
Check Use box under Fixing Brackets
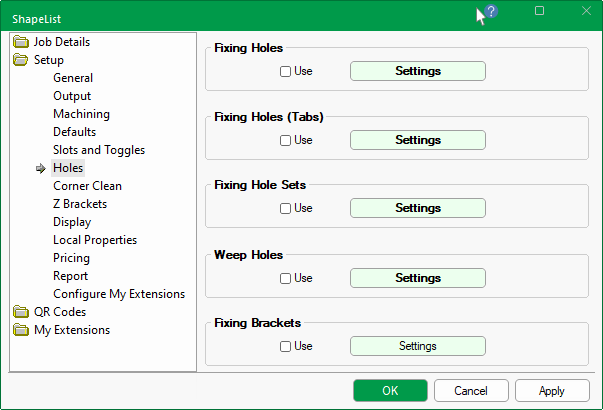(286, 346)
